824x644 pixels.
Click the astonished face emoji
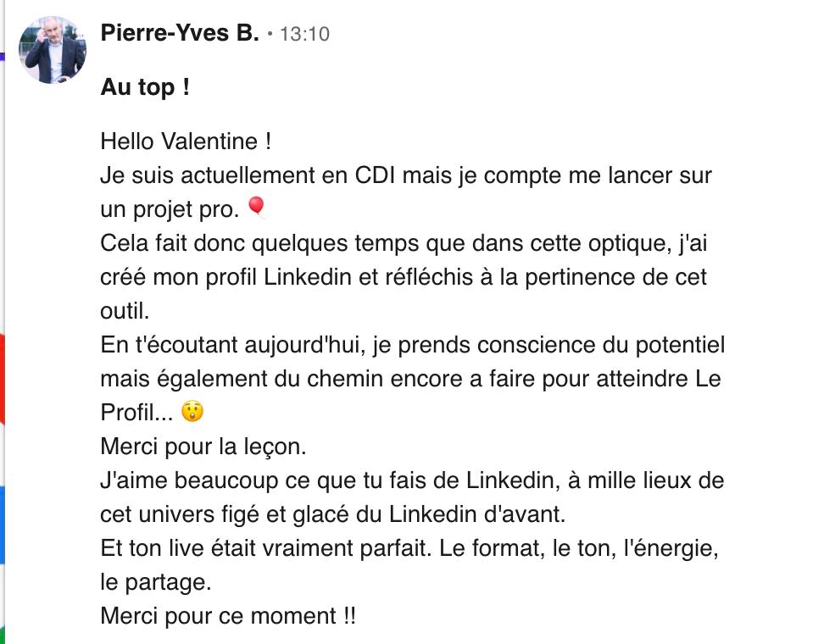click(x=192, y=413)
